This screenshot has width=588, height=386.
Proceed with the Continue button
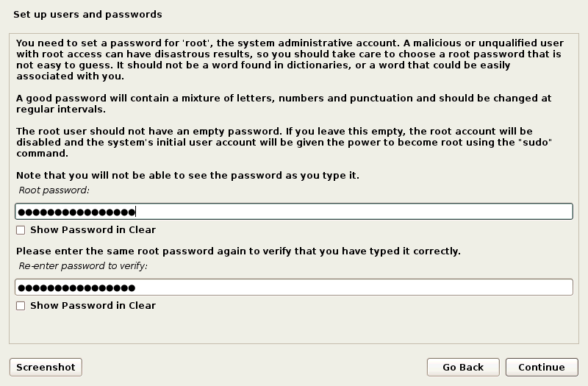point(541,368)
